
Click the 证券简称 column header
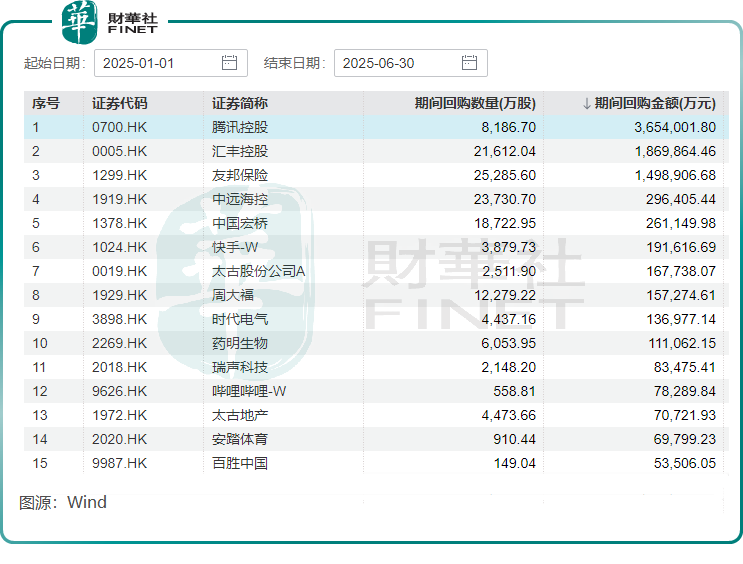239,103
